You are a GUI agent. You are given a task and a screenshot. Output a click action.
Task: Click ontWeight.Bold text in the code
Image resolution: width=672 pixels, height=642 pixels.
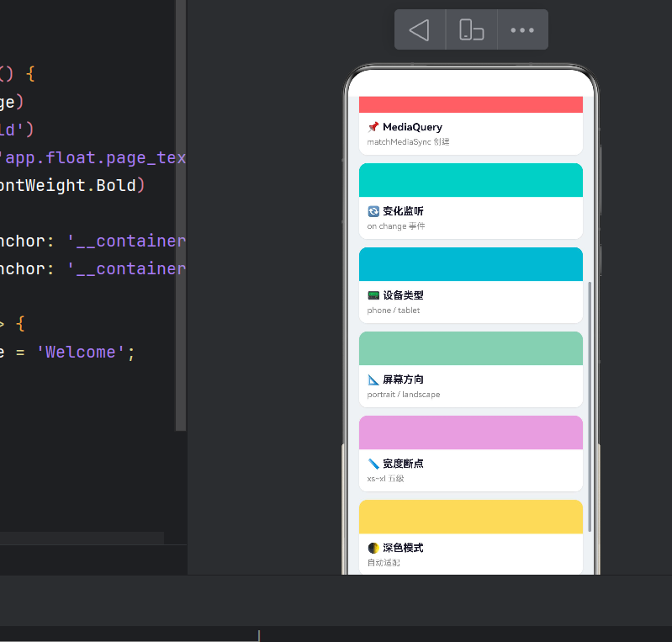pos(69,185)
